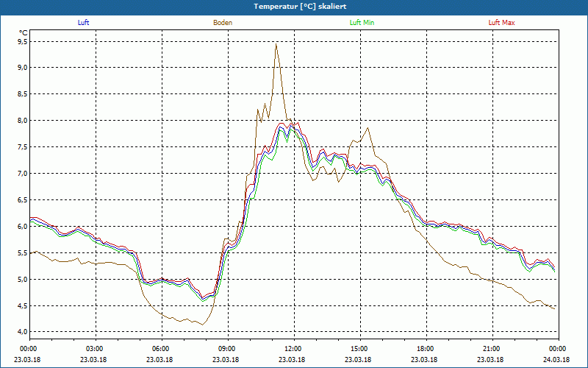The height and width of the screenshot is (368, 588).
Task: Click the 7,5 y-axis value
Action: coord(22,146)
